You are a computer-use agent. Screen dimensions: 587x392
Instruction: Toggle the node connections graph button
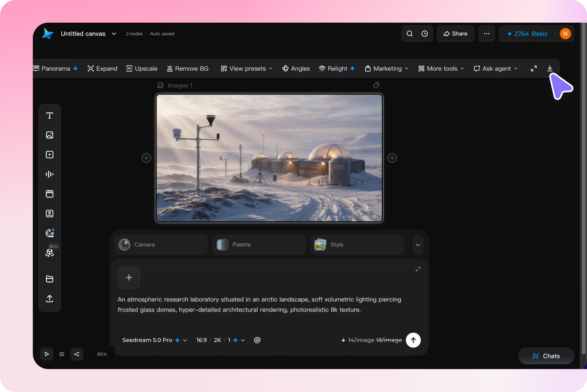tap(76, 354)
